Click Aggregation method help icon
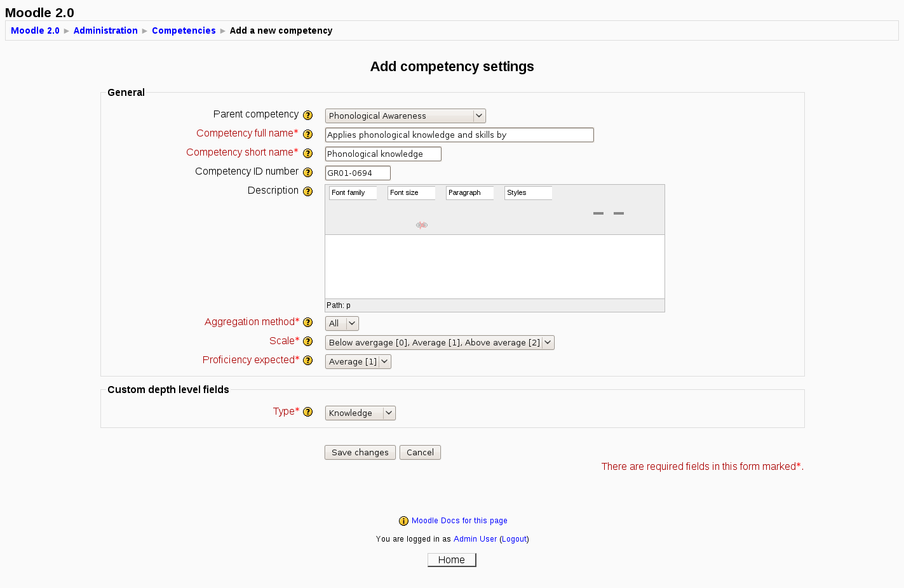 click(308, 323)
